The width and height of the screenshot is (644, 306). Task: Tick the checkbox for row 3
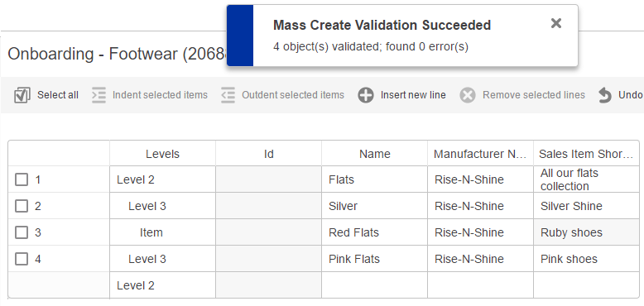(22, 232)
